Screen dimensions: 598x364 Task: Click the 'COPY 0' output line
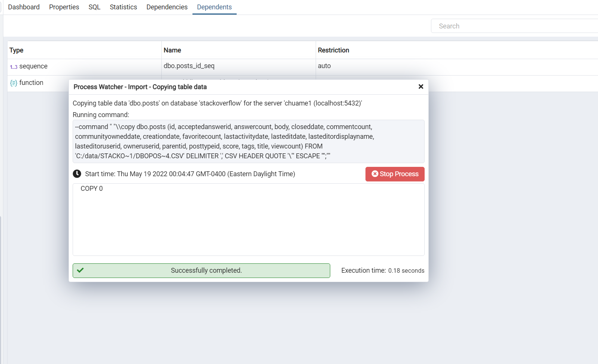coord(92,189)
